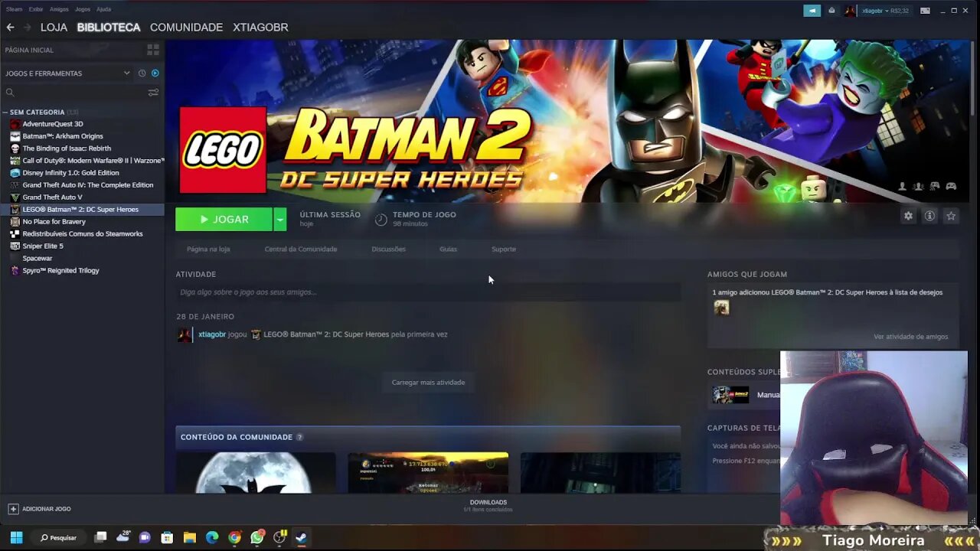Go to the Loja tab
This screenshot has height=551, width=980.
[x=54, y=27]
